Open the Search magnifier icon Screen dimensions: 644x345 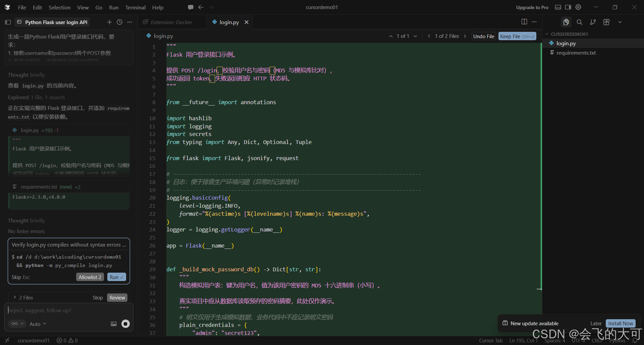click(x=579, y=22)
